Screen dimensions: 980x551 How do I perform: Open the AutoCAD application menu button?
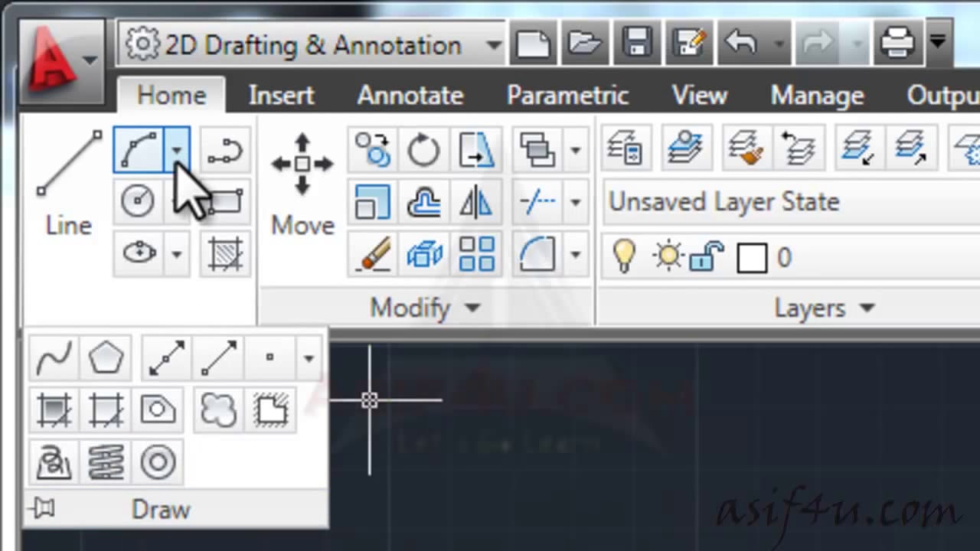point(61,61)
